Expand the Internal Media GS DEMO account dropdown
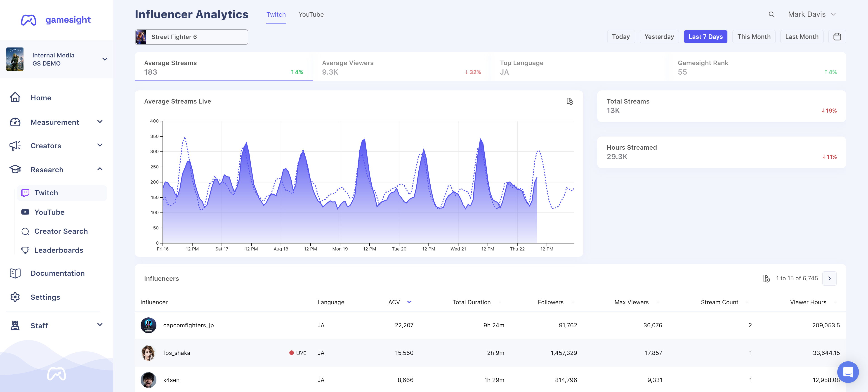The height and width of the screenshot is (392, 868). click(x=105, y=59)
